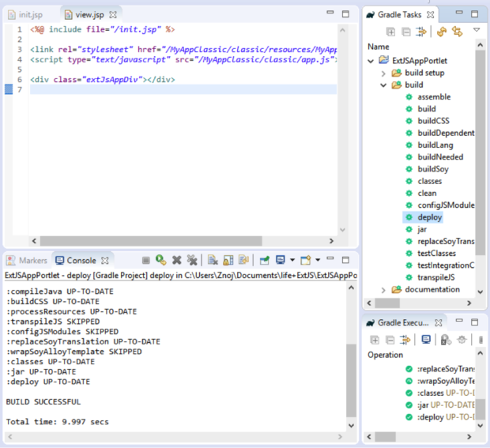Show console icon in Gradle Executions toolbar
This screenshot has width=490, height=448.
pos(426,340)
